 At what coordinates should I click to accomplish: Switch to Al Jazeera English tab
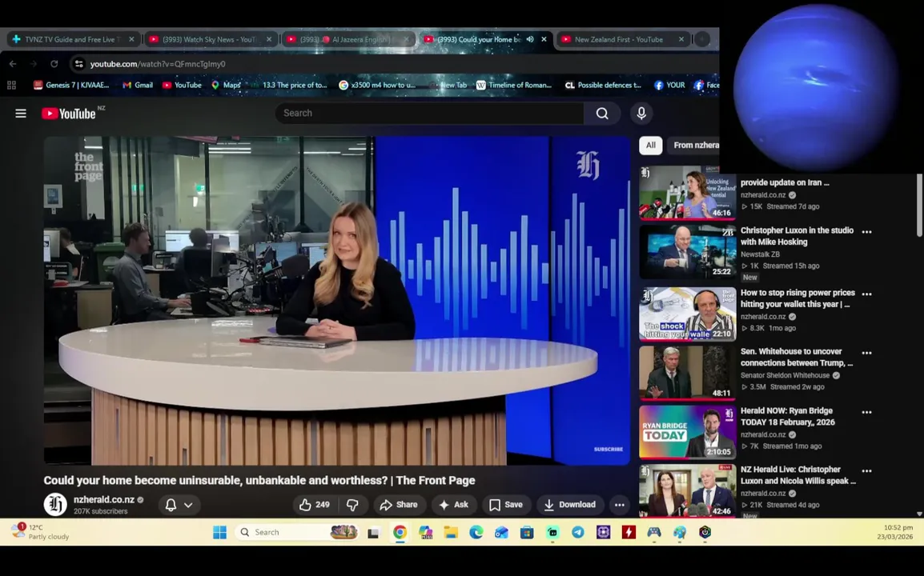tap(348, 39)
